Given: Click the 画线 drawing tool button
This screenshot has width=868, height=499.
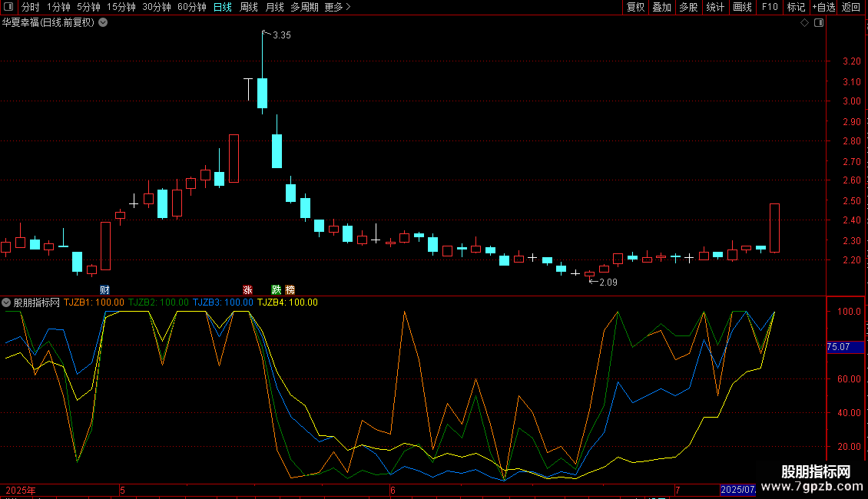Looking at the screenshot, I should tap(743, 7).
